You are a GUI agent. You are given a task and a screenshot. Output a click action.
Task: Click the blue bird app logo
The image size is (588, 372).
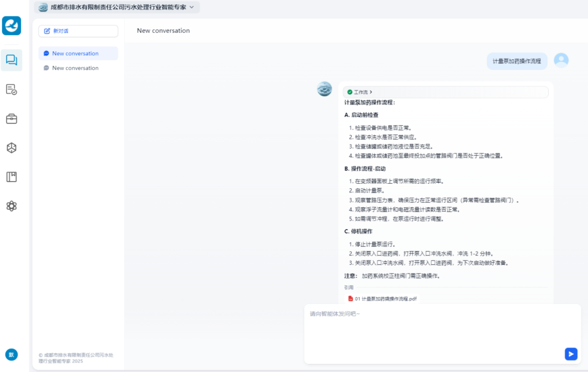click(11, 26)
